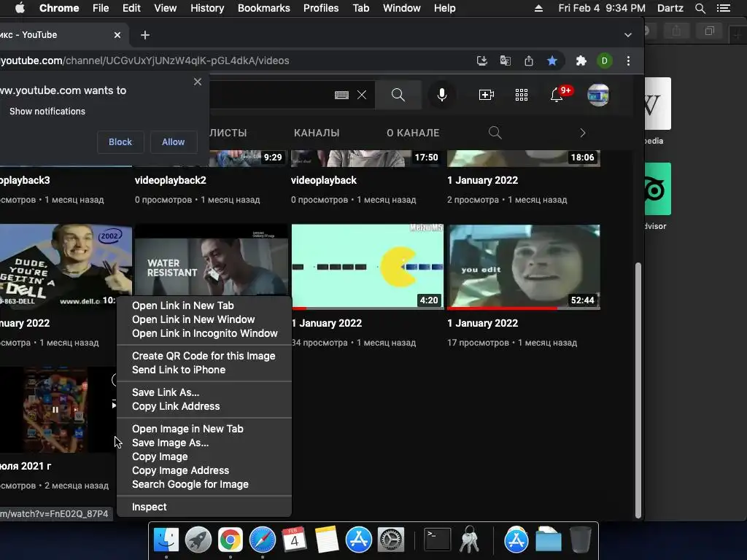This screenshot has width=747, height=560.
Task: Open the Dell Dude video thumbnail
Action: [x=66, y=265]
